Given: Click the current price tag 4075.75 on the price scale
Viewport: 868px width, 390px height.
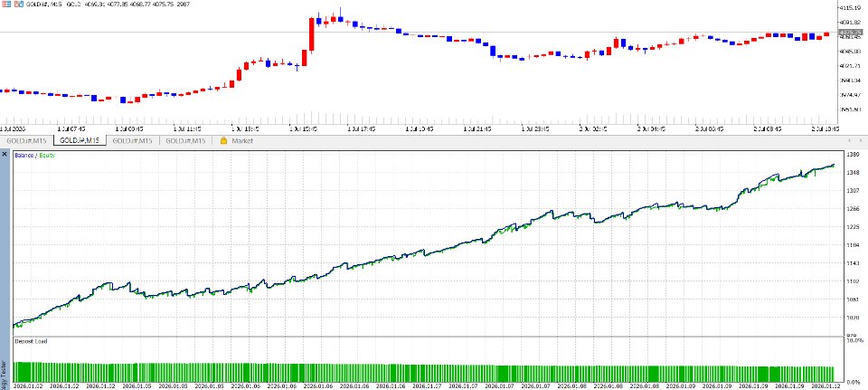Looking at the screenshot, I should coord(850,33).
